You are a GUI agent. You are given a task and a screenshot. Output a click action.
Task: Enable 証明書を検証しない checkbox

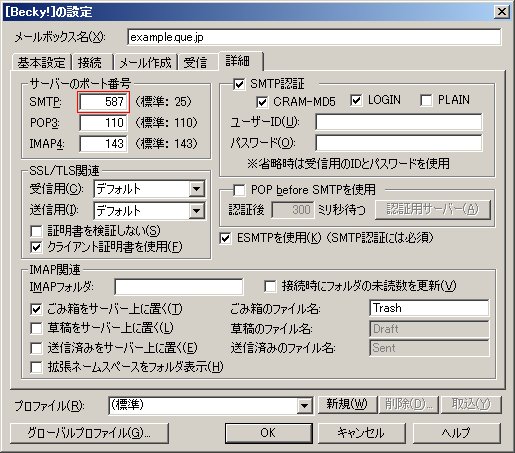(36, 231)
